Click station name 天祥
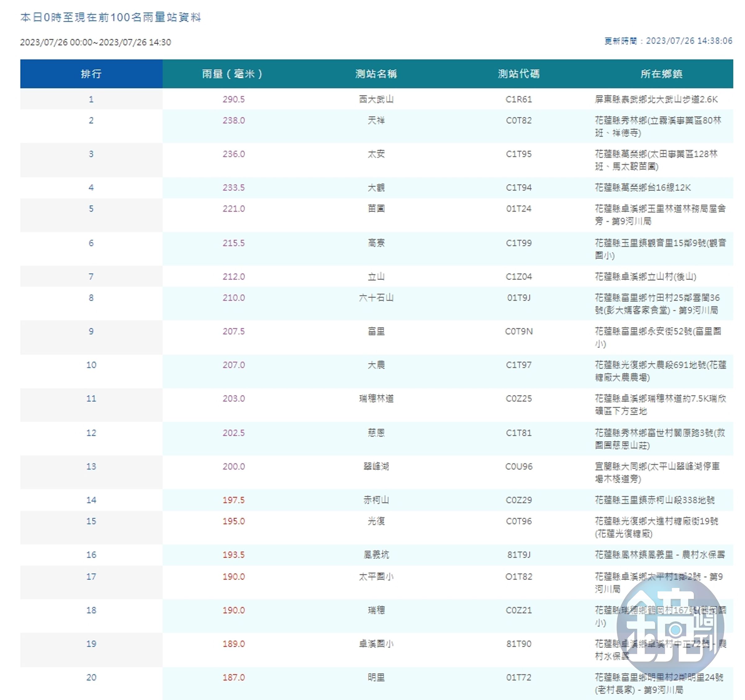The height and width of the screenshot is (700, 745). (376, 120)
